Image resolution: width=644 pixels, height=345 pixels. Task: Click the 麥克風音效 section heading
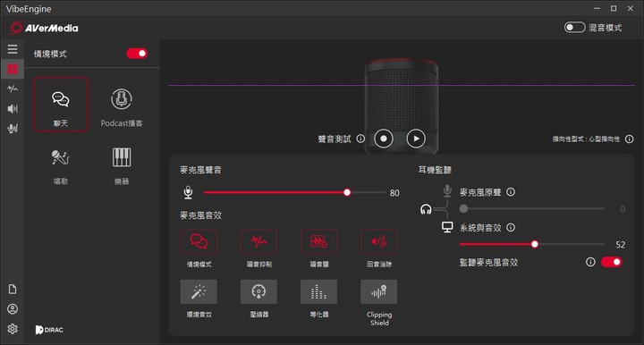pyautogui.click(x=201, y=215)
